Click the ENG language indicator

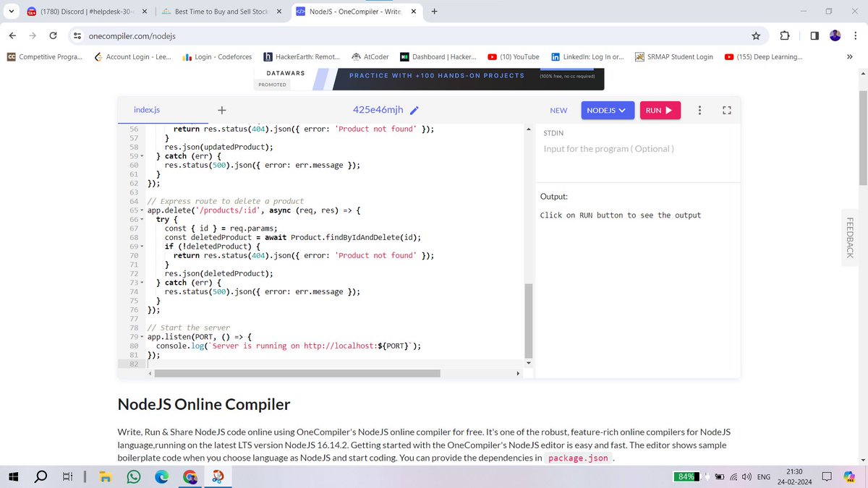click(763, 477)
